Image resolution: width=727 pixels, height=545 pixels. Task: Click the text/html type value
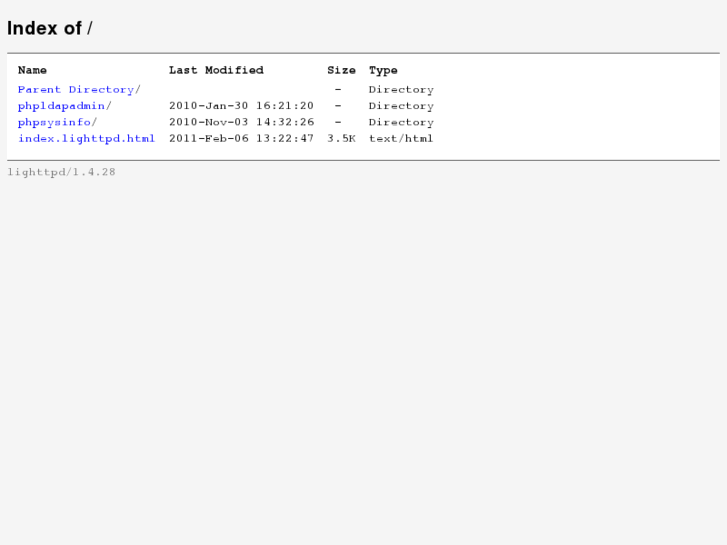[401, 138]
